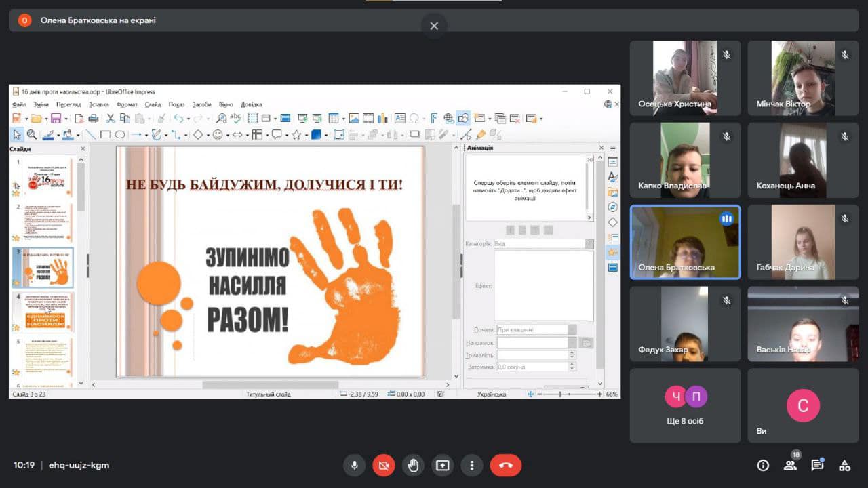Image resolution: width=868 pixels, height=488 pixels.
Task: Select the Олена Братковська video tile
Action: (x=685, y=242)
